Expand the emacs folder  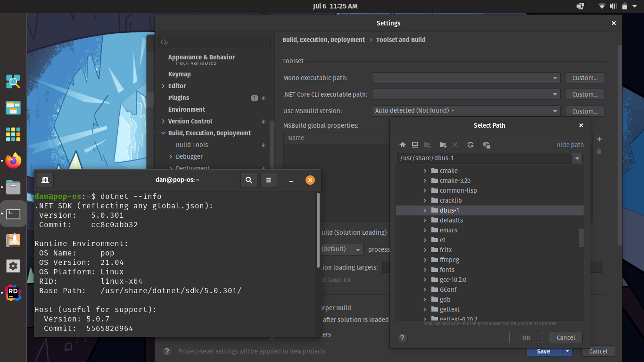425,230
